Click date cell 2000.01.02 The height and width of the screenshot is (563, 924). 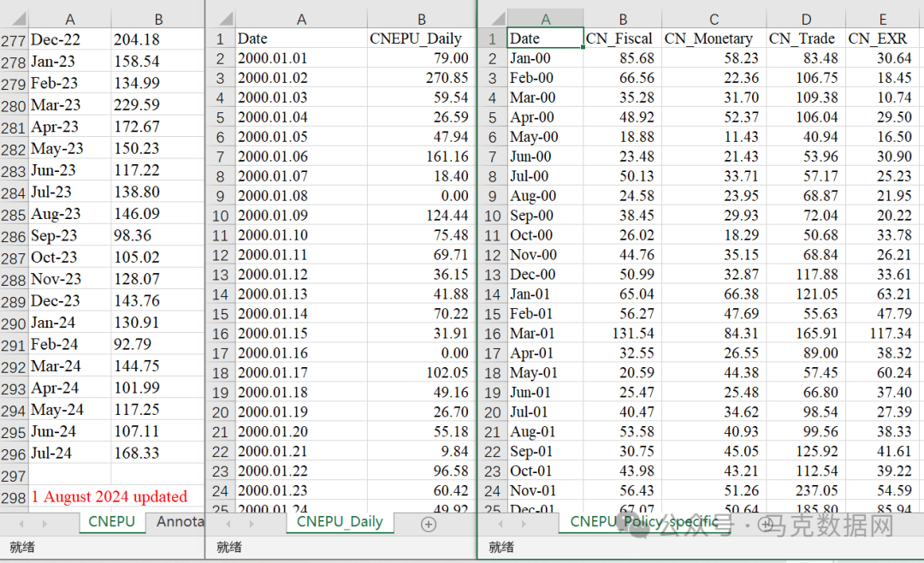pos(301,78)
